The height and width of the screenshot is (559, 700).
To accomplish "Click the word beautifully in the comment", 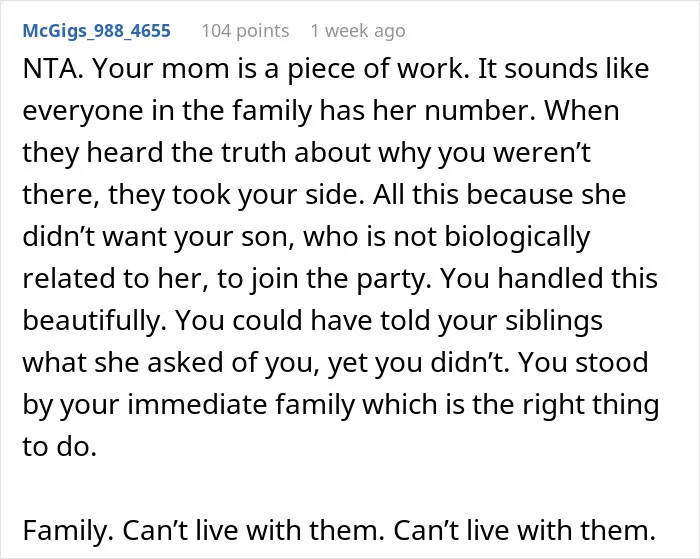I will [x=94, y=321].
